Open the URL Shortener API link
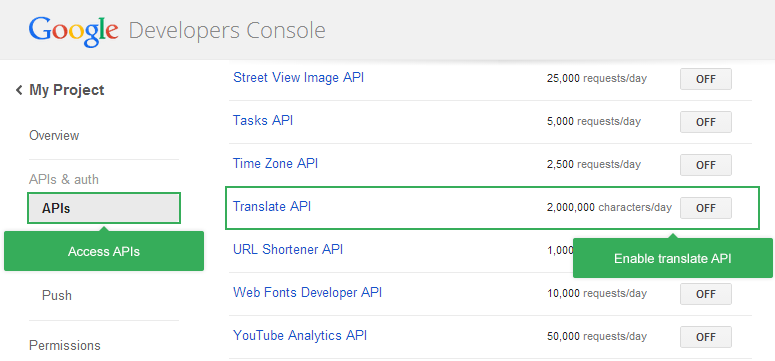 pos(288,249)
